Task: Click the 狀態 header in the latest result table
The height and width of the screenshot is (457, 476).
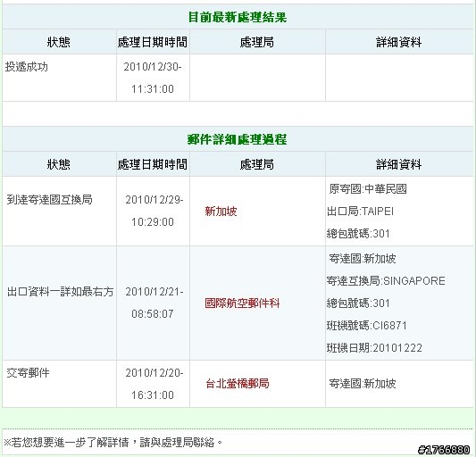Action: coord(59,42)
